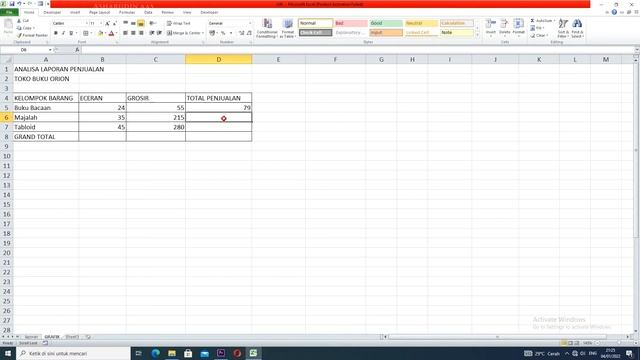Switch to the Data tab
640x360 pixels.
148,13
